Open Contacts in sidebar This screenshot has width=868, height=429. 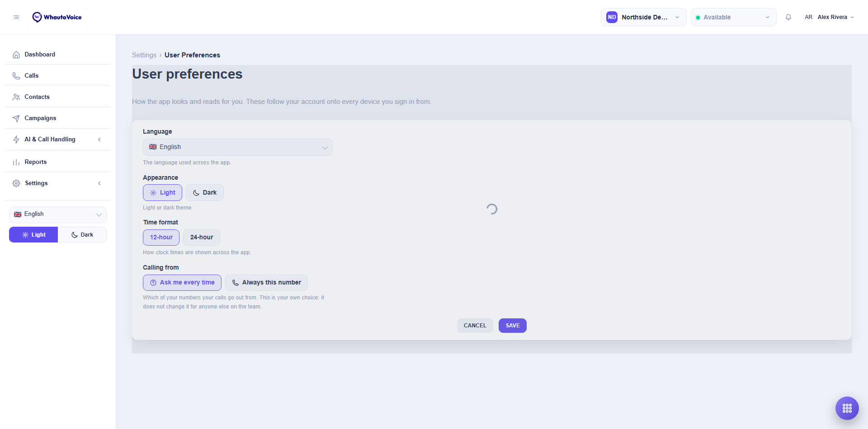58,97
